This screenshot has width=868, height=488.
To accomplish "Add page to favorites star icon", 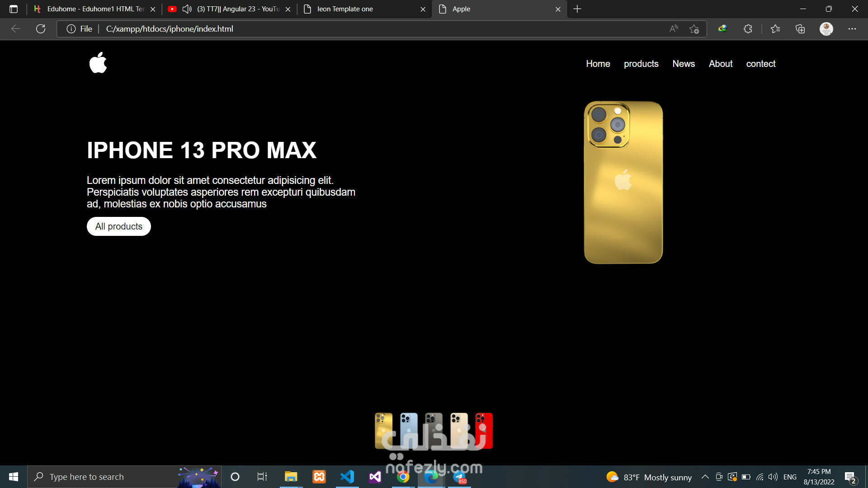I will tap(694, 29).
